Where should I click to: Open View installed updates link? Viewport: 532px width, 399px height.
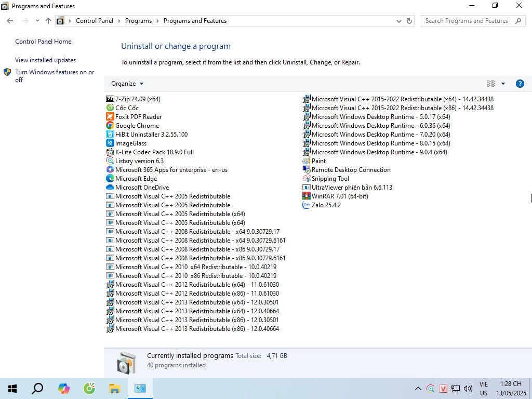pos(46,60)
